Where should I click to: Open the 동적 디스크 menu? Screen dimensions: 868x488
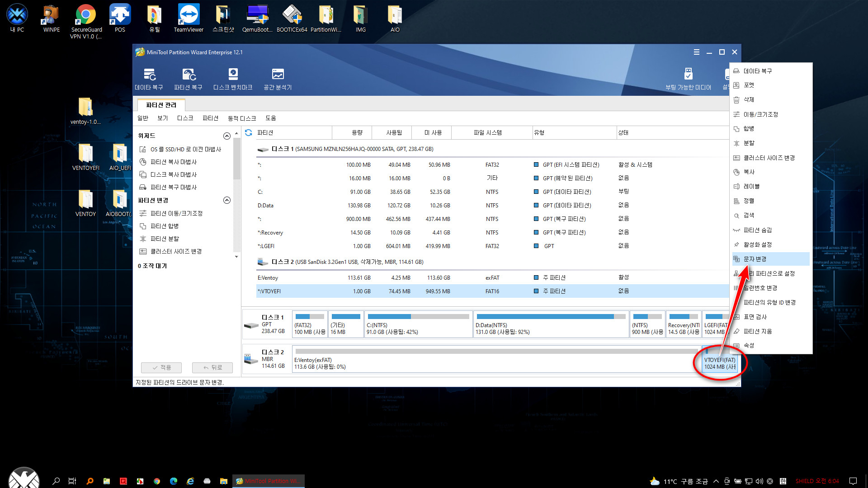click(242, 118)
